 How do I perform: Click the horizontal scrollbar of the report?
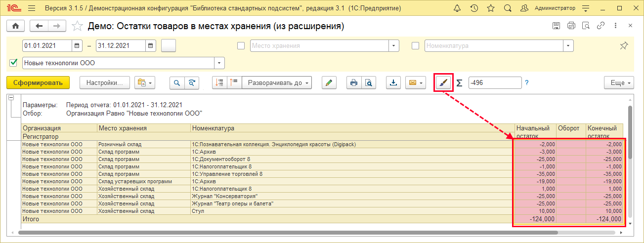coord(288,232)
